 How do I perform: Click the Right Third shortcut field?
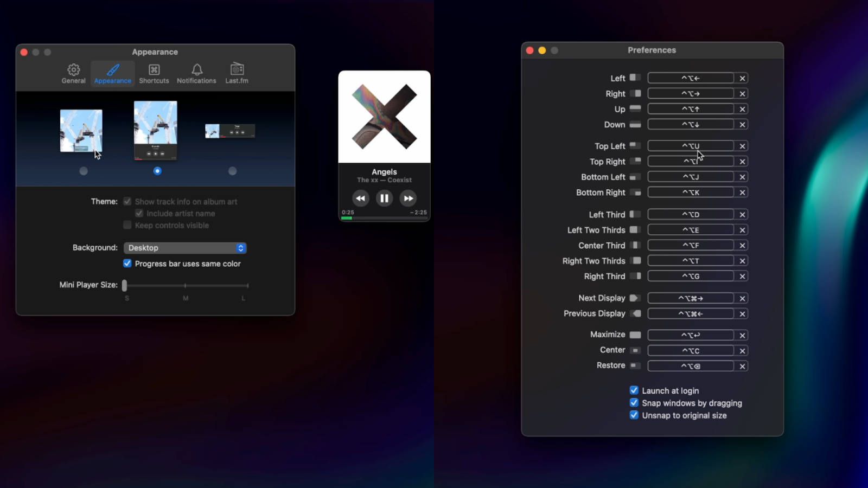pos(691,277)
